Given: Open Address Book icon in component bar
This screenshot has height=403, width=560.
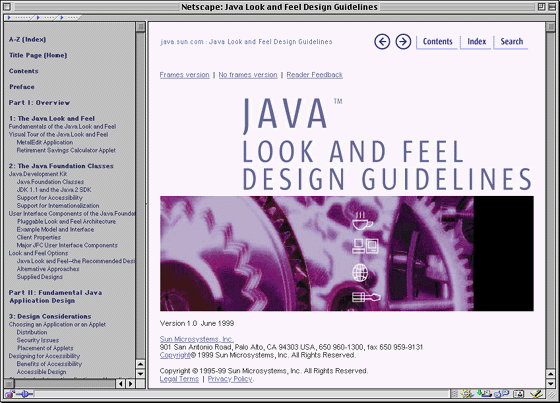Looking at the screenshot, I should click(x=518, y=394).
